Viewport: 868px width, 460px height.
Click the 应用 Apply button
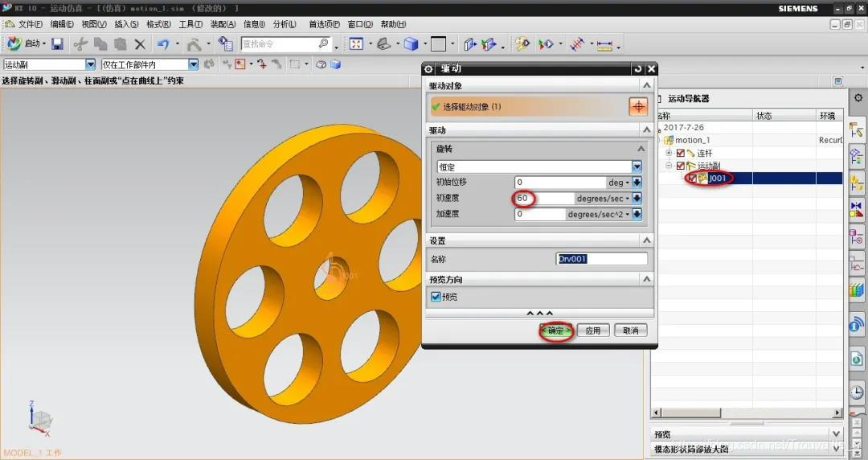(x=593, y=331)
